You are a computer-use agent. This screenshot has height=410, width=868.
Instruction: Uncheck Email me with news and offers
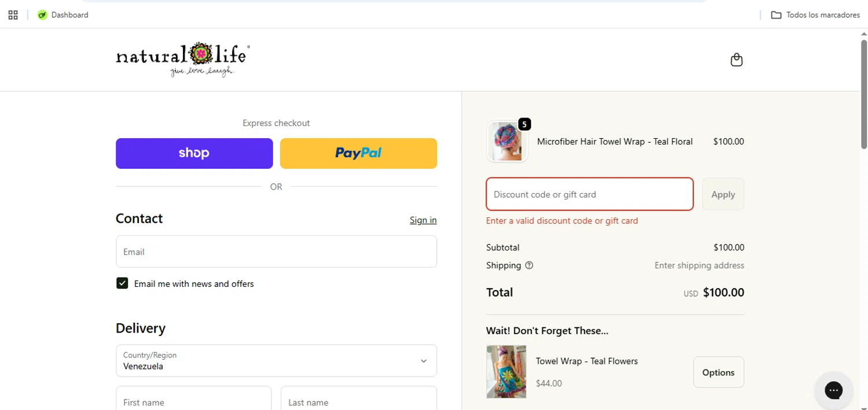[122, 283]
